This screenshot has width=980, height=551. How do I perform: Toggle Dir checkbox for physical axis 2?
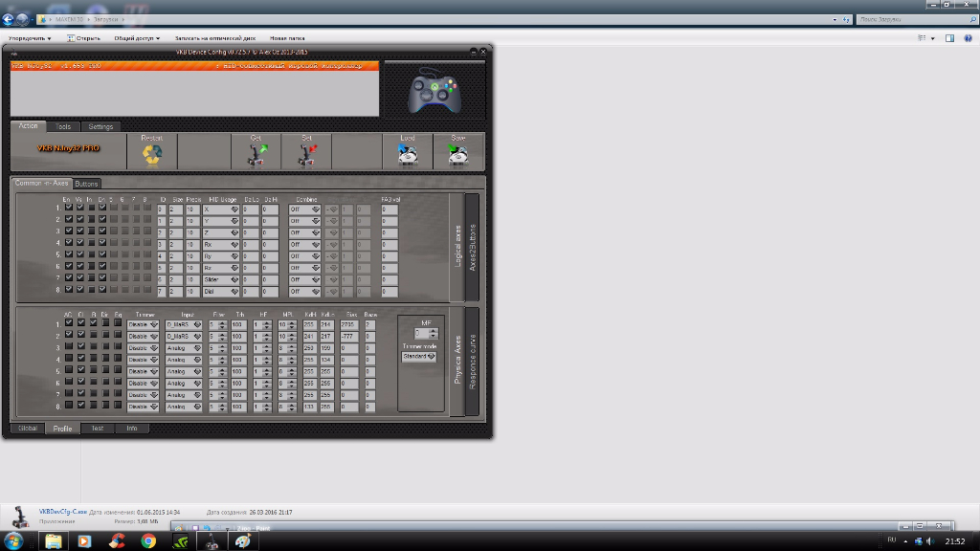(105, 335)
